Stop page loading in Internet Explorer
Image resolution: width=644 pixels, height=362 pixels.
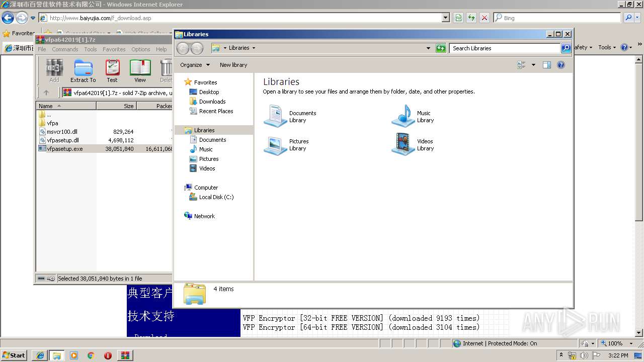click(x=484, y=18)
